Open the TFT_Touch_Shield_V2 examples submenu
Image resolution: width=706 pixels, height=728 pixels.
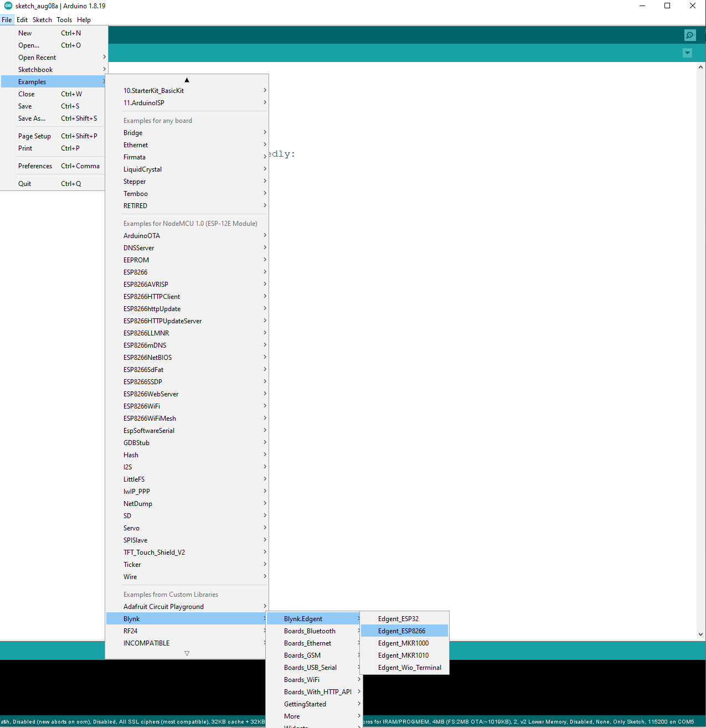pyautogui.click(x=187, y=553)
